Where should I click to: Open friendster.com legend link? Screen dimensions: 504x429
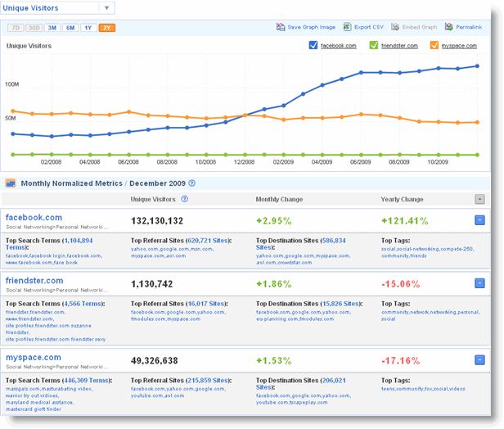[399, 46]
